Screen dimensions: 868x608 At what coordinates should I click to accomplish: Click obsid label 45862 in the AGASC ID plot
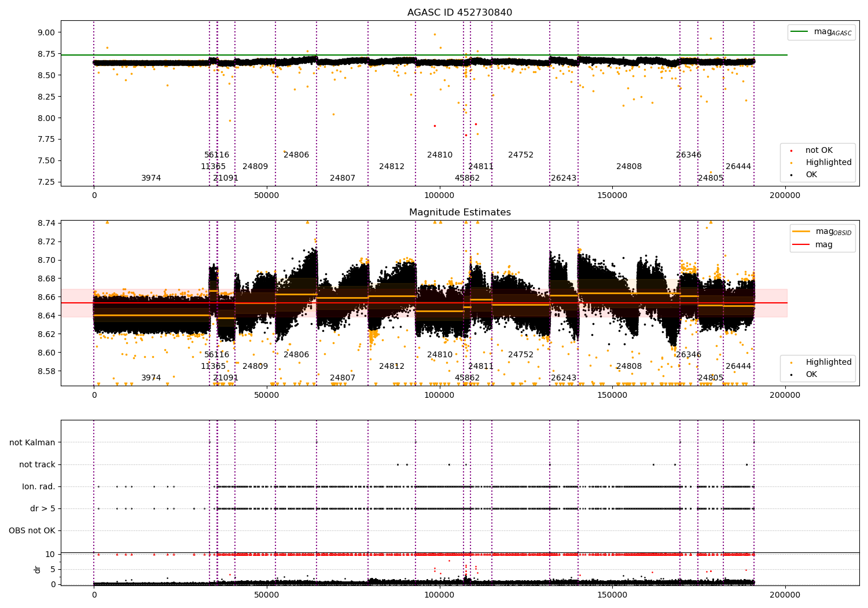(467, 178)
